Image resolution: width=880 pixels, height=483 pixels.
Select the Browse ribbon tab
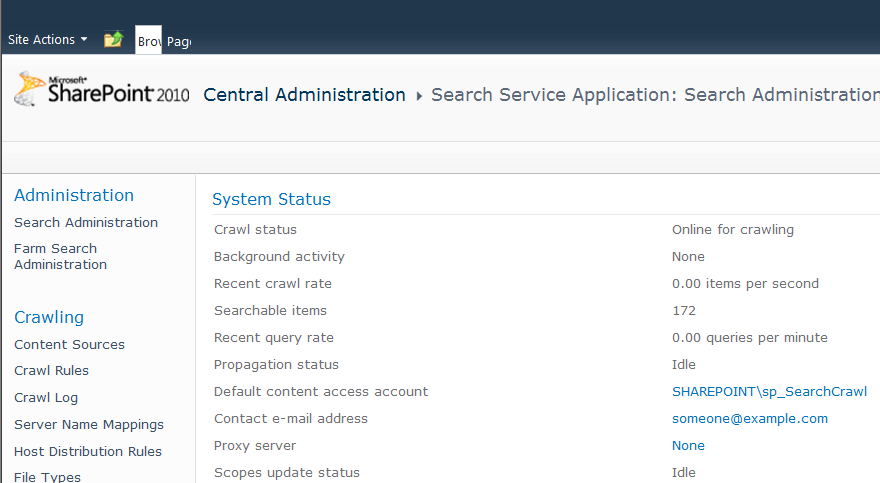(149, 40)
